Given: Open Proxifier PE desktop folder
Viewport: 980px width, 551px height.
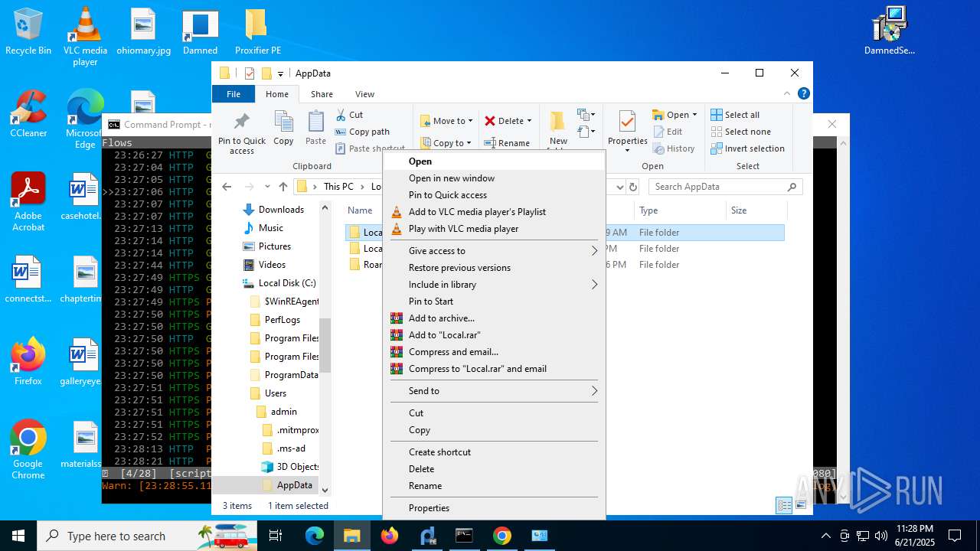Looking at the screenshot, I should tap(257, 31).
